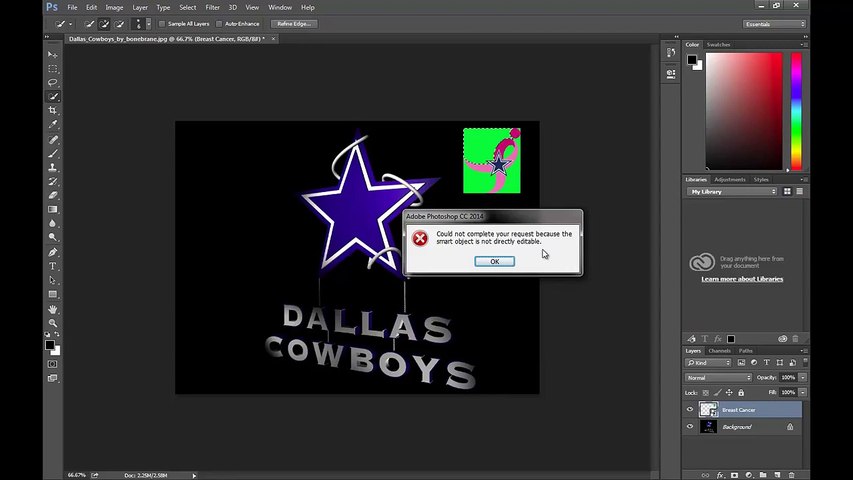Enable Sample All Layers checkbox
This screenshot has height=480, width=853.
pyautogui.click(x=162, y=24)
